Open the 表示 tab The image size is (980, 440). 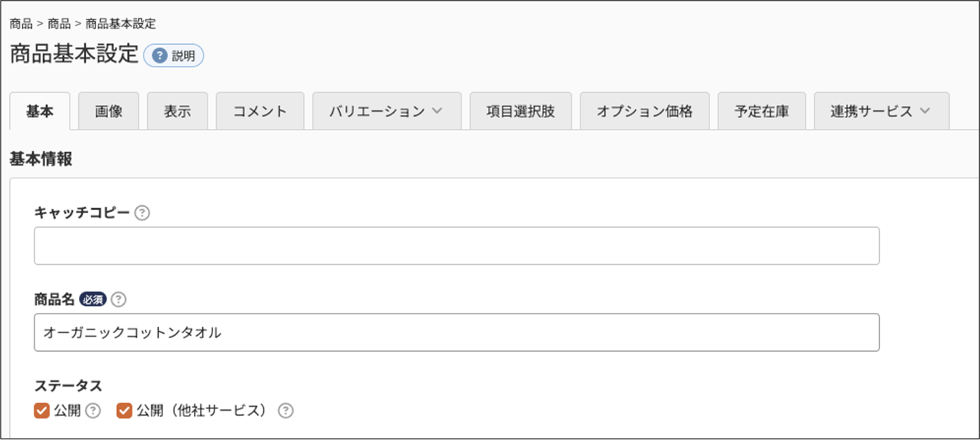177,111
